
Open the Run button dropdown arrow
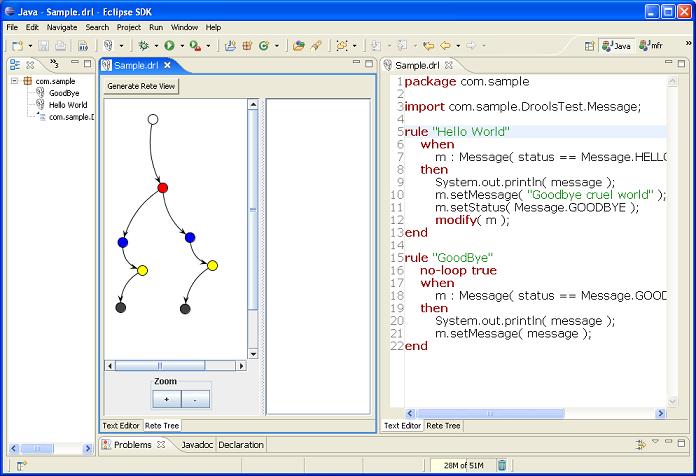click(x=181, y=46)
